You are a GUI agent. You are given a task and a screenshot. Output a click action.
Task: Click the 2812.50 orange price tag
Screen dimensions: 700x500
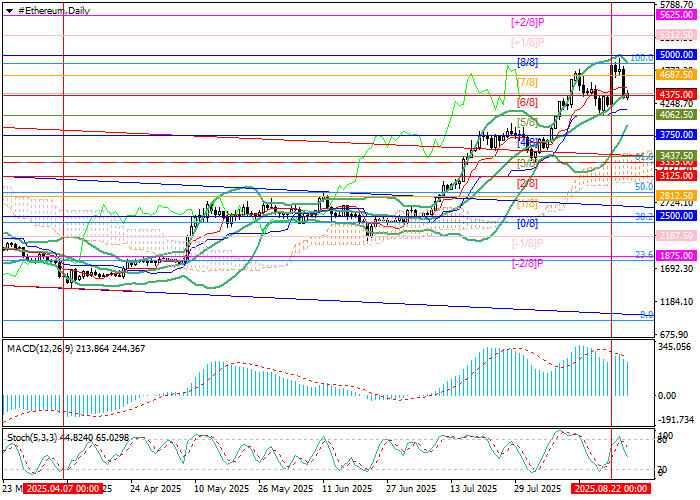tap(676, 196)
